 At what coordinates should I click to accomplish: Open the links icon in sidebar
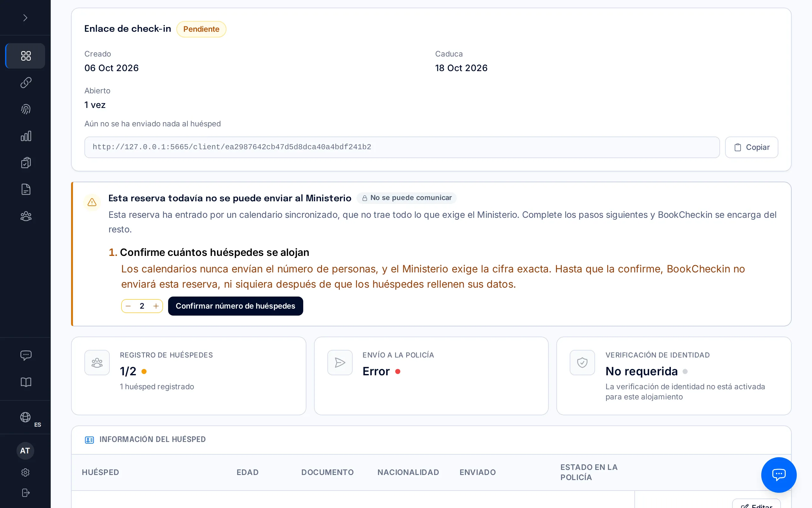tap(26, 82)
